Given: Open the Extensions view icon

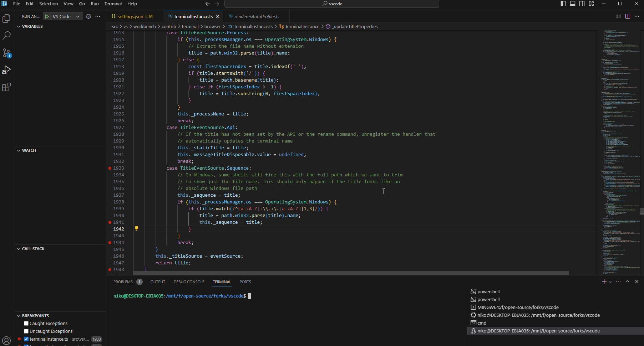Looking at the screenshot, I should [6, 87].
